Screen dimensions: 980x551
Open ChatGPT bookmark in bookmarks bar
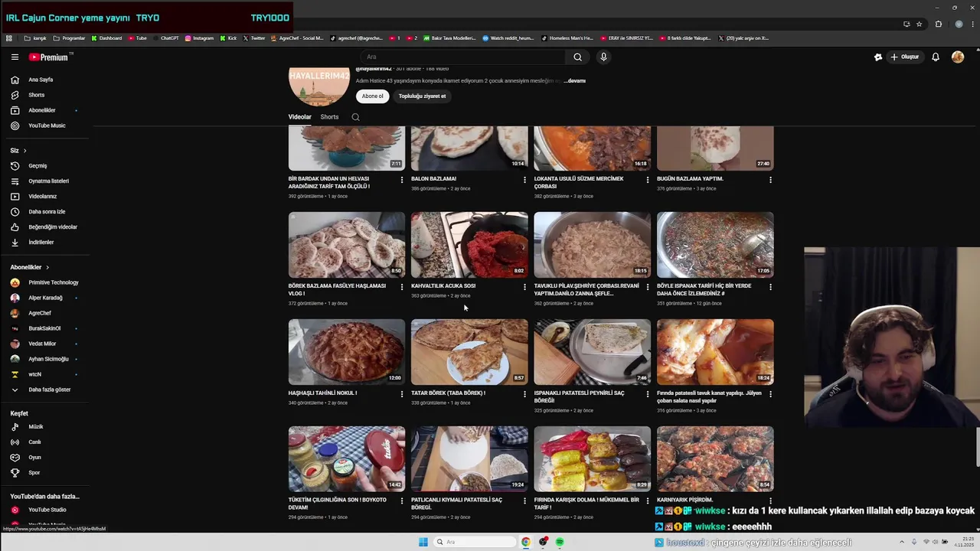(166, 37)
